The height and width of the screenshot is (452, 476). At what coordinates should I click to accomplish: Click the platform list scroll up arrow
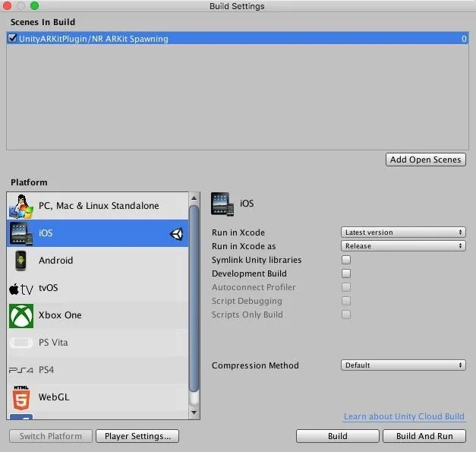click(194, 198)
